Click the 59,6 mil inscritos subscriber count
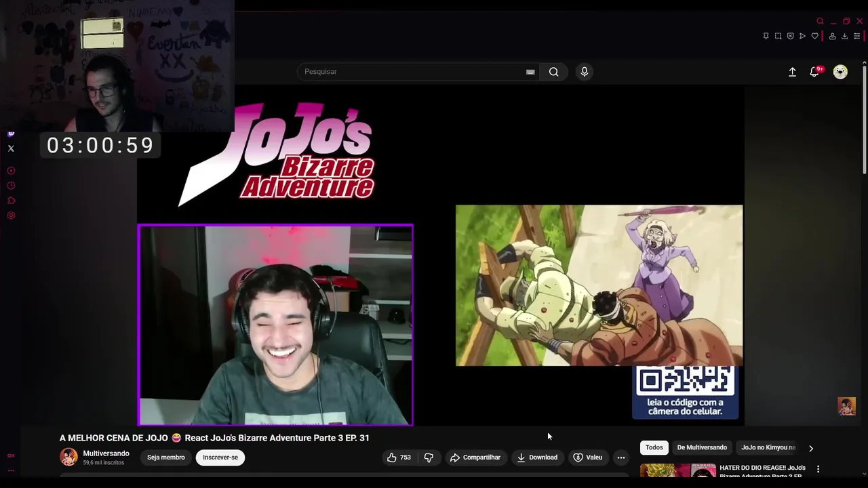This screenshot has width=868, height=488. [x=104, y=463]
